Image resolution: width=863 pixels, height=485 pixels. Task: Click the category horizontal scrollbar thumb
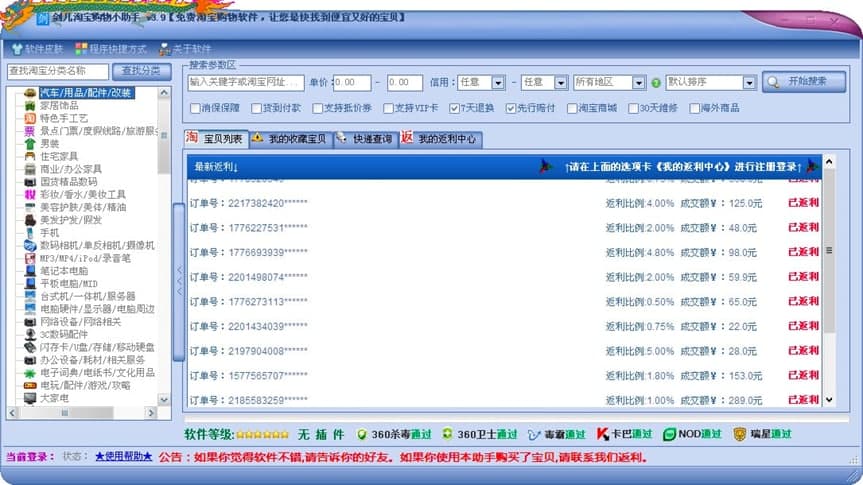click(66, 412)
